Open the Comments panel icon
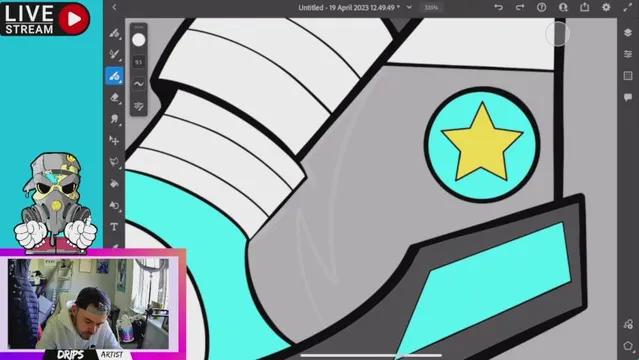Screen dimensions: 639x360 [x=628, y=97]
